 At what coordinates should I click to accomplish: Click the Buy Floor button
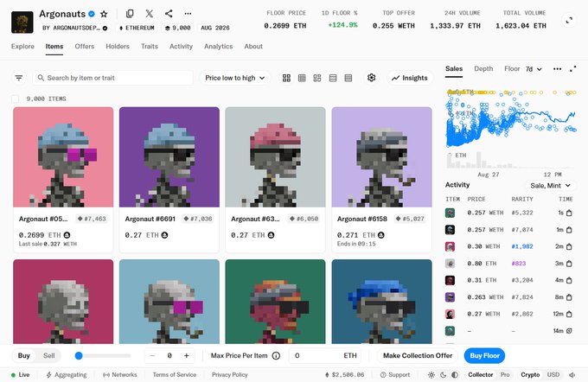tap(484, 356)
